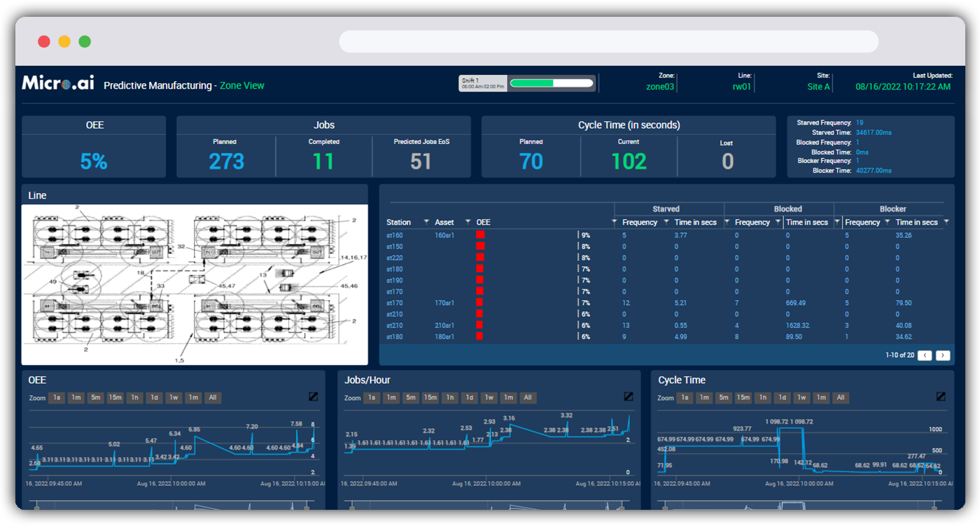Set Cycle Time chart zoom to 1h
Screen dimensions: 980x528
point(763,398)
